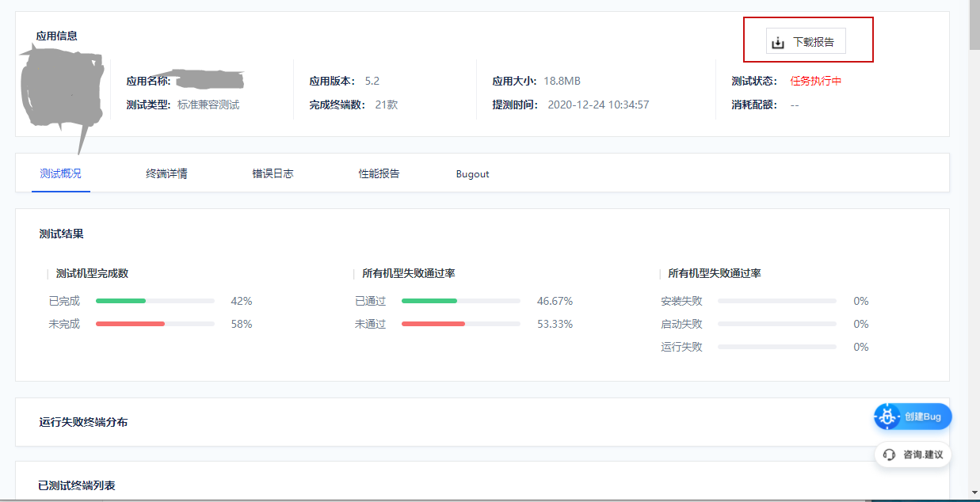Click the 消耗配额 label
Screen dimensions: 980x502
point(755,105)
